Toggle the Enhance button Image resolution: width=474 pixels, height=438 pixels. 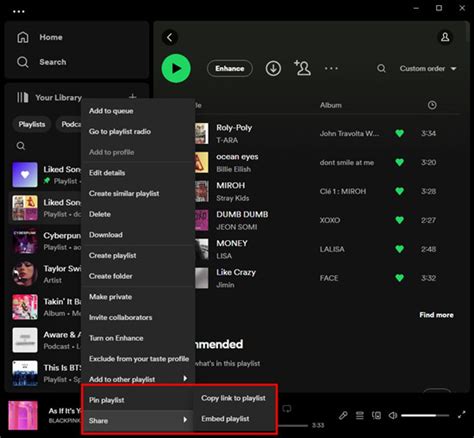coord(230,68)
